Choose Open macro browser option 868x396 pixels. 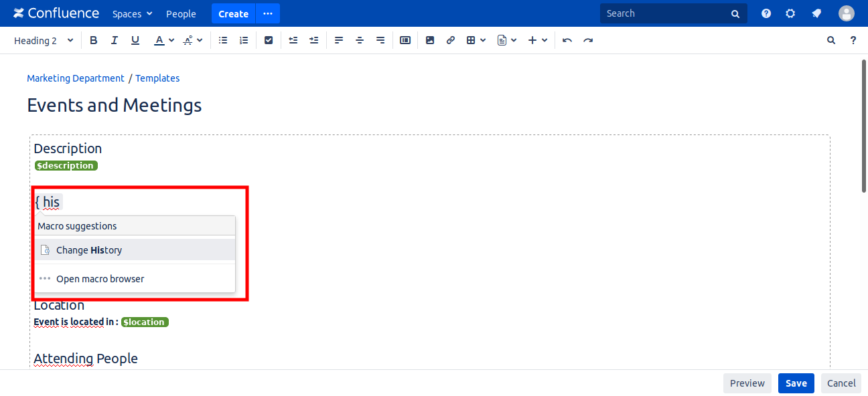coord(100,279)
